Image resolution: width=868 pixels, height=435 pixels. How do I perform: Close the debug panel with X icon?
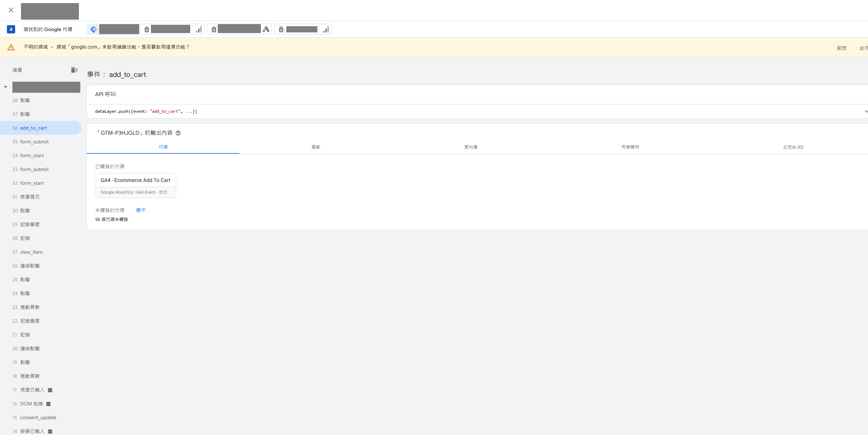[x=11, y=10]
